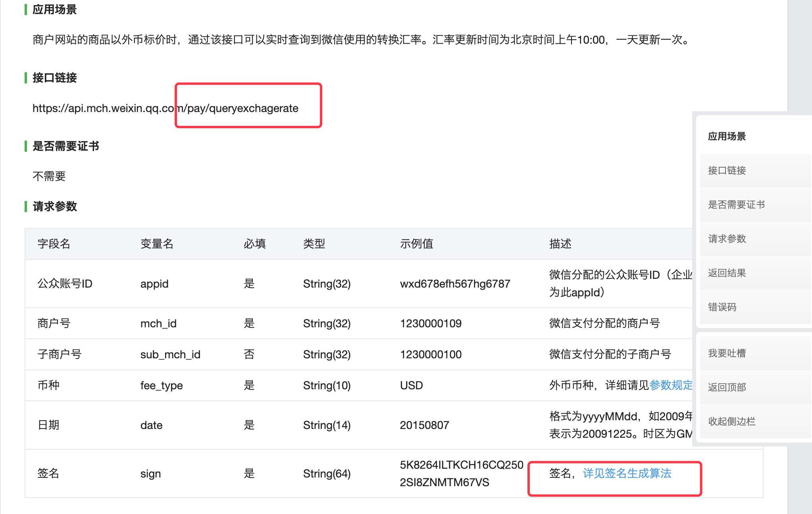
Task: Click the 应用场景 page heading
Action: pos(55,10)
